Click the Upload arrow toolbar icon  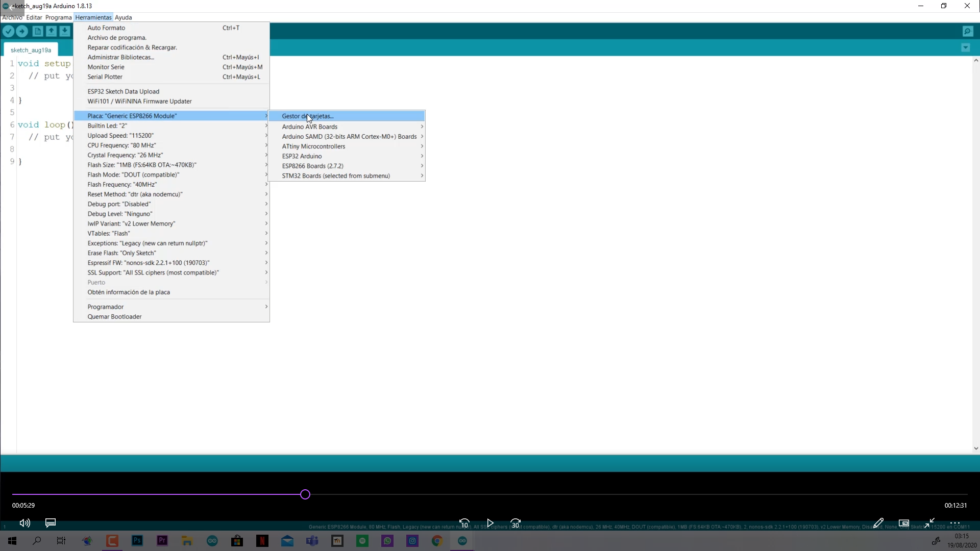(22, 31)
